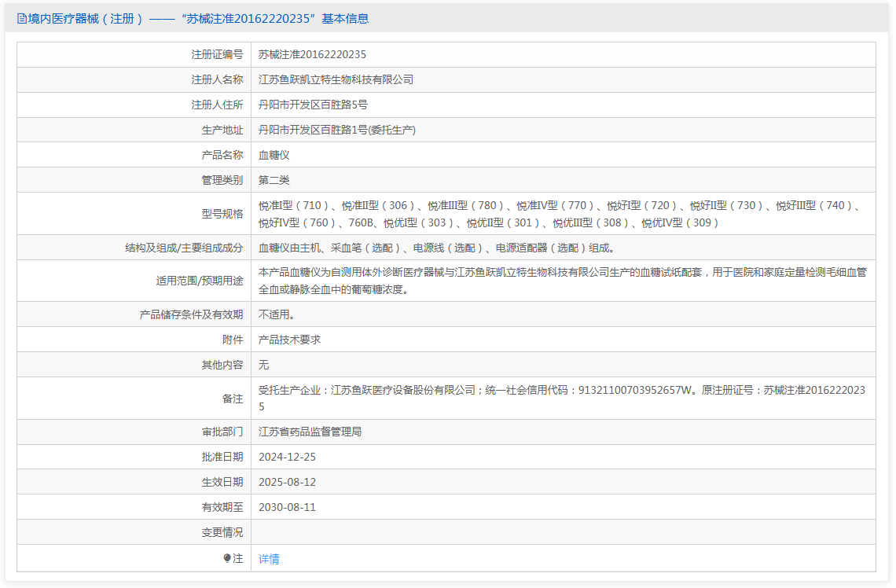Click the 注册人住所 label cell
The width and height of the screenshot is (896, 588).
[134, 105]
